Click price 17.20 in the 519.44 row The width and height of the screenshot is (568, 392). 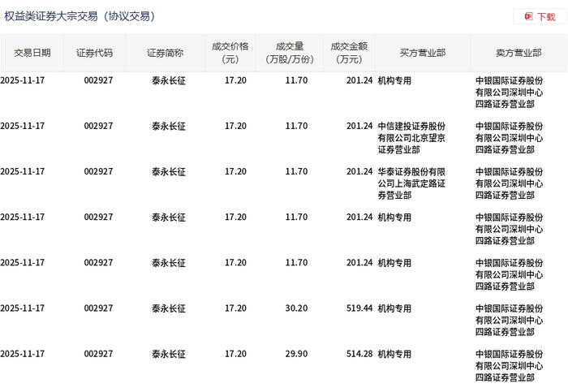coord(235,308)
